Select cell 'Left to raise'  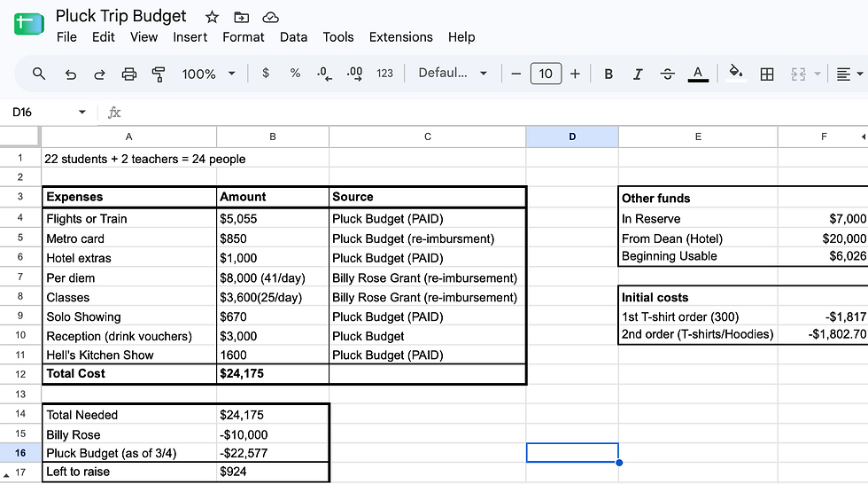129,472
